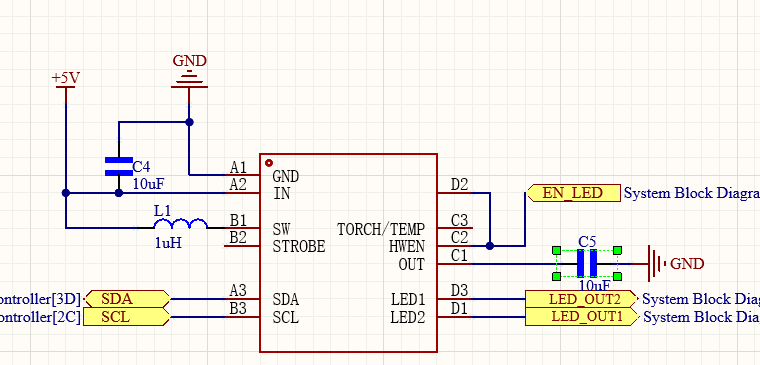Select the SDA port
The width and height of the screenshot is (760, 365).
127,299
